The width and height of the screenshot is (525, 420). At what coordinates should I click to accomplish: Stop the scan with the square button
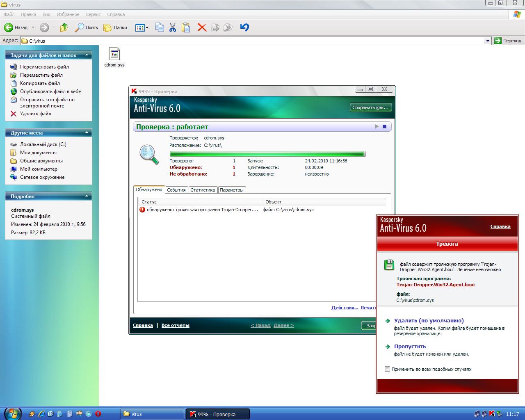click(x=384, y=126)
